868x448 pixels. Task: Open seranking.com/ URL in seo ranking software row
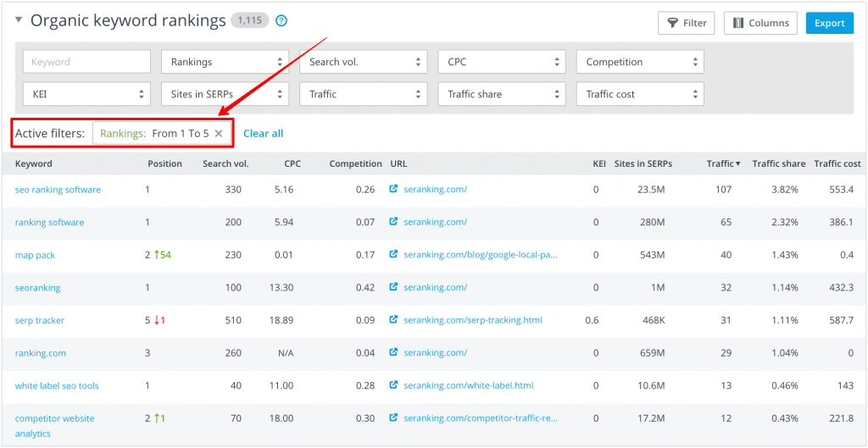click(435, 190)
